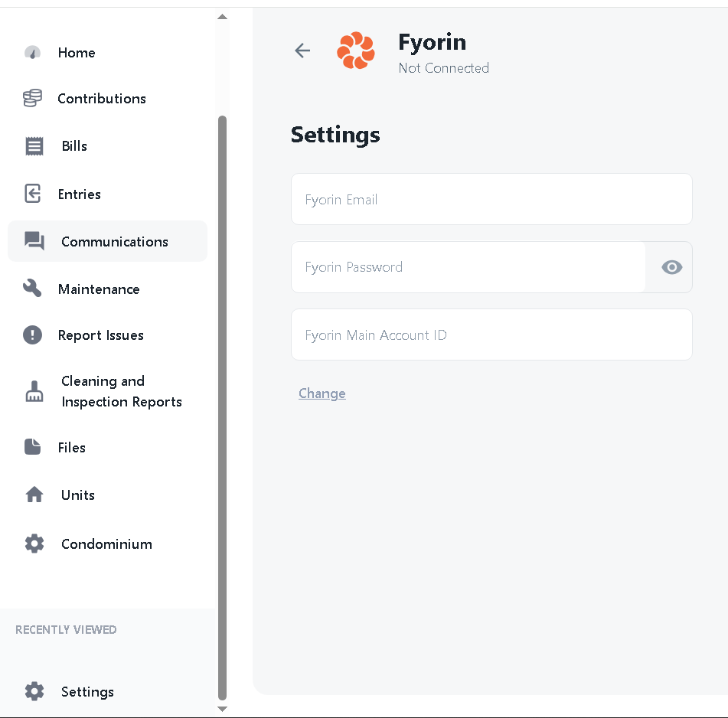Click the Change link below the fields

pyautogui.click(x=322, y=393)
